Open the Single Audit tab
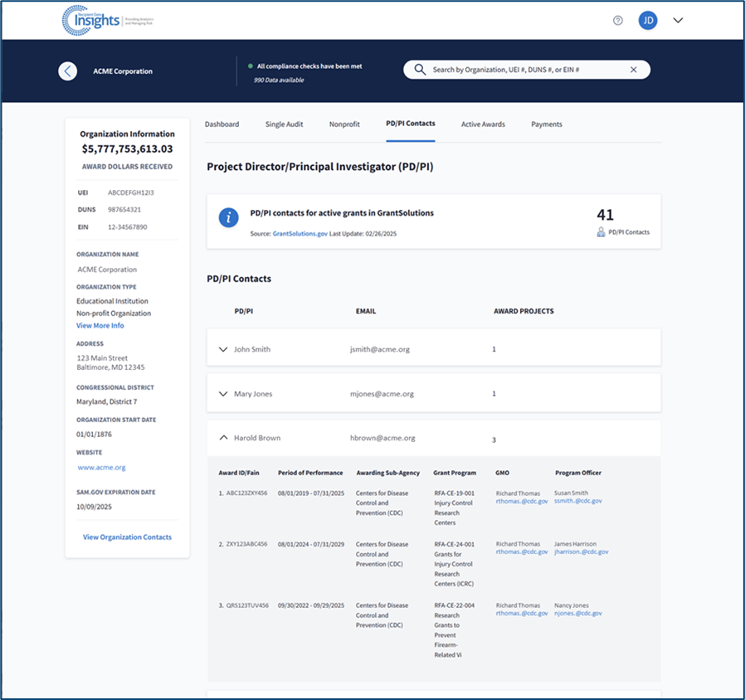This screenshot has width=745, height=700. [x=284, y=124]
